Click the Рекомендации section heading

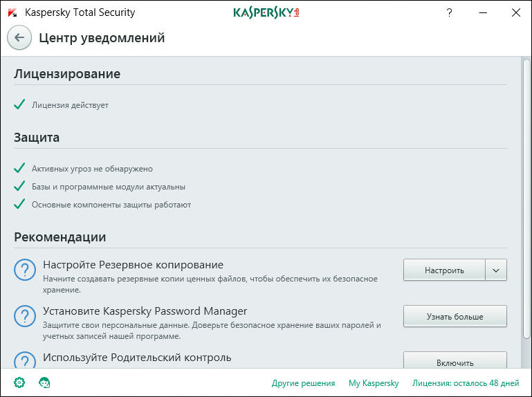pyautogui.click(x=60, y=237)
